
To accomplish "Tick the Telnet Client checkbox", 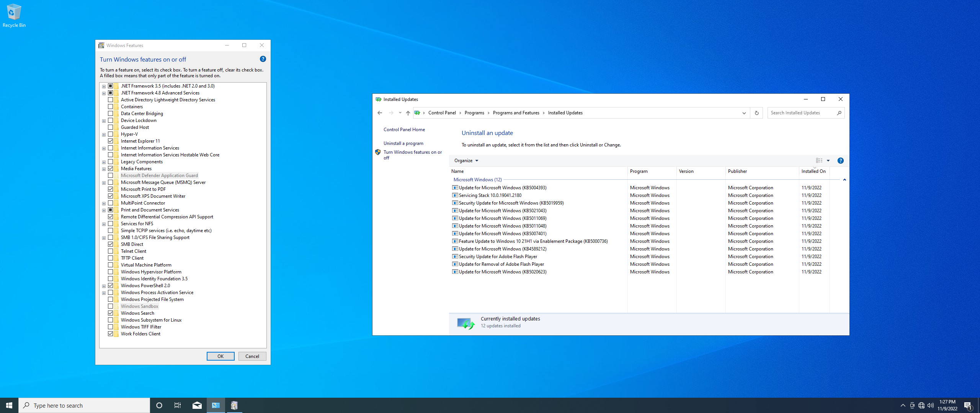I will tap(110, 251).
